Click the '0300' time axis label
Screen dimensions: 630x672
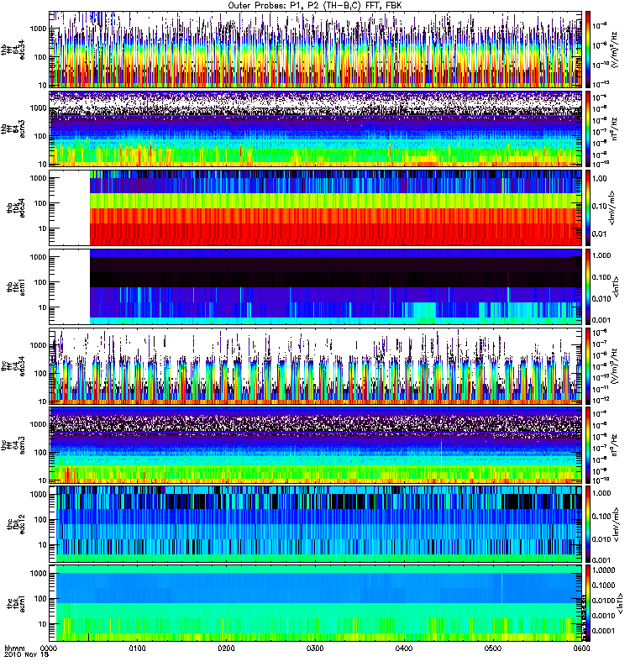315,648
